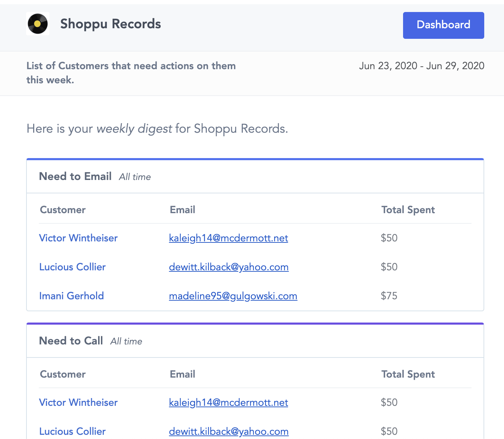Select Victor Wintheiser in Need to Call section
Viewport: 504px width, 439px height.
(x=78, y=403)
